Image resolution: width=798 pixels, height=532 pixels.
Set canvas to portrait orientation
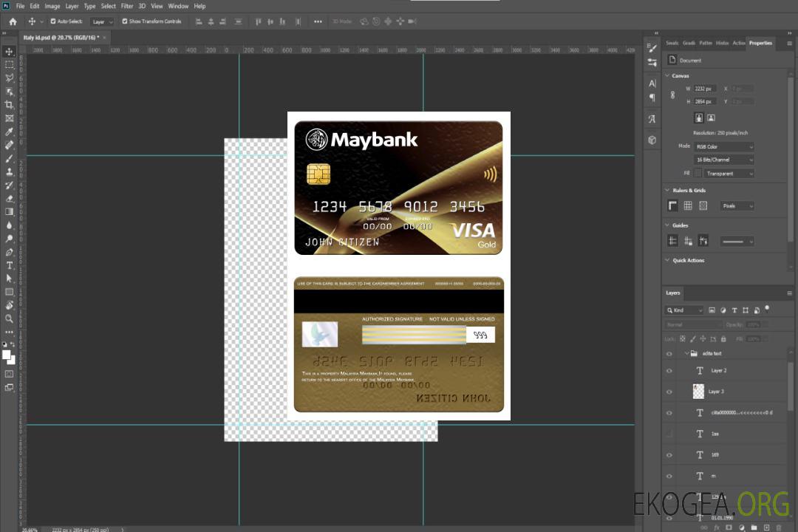click(x=699, y=118)
